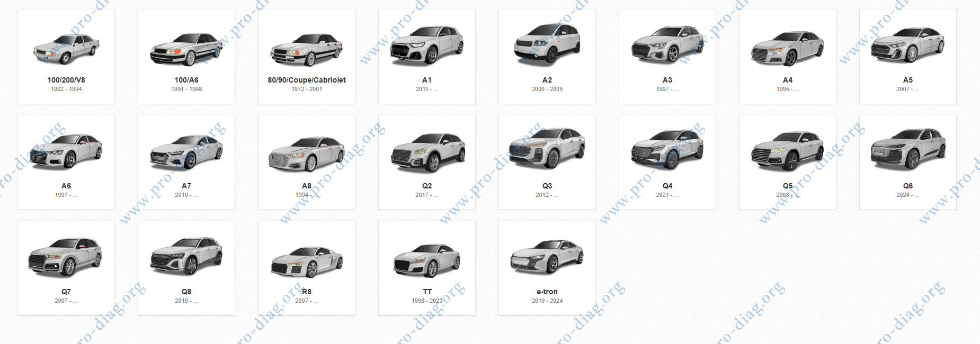Click the Q6 model name
Image resolution: width=980 pixels, height=344 pixels.
click(908, 186)
